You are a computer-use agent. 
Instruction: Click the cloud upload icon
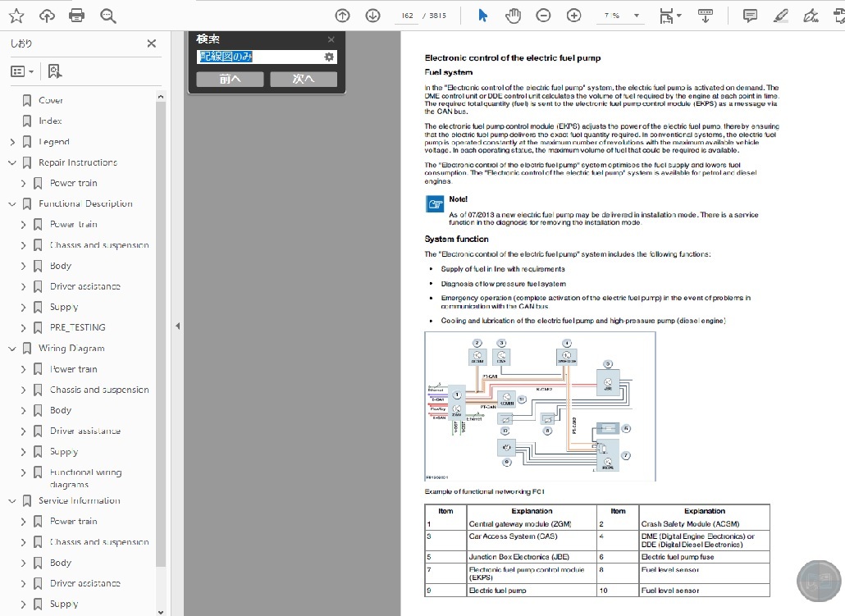click(x=47, y=16)
